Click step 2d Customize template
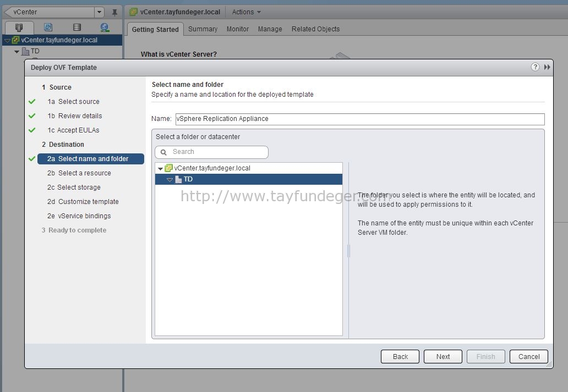 point(83,202)
